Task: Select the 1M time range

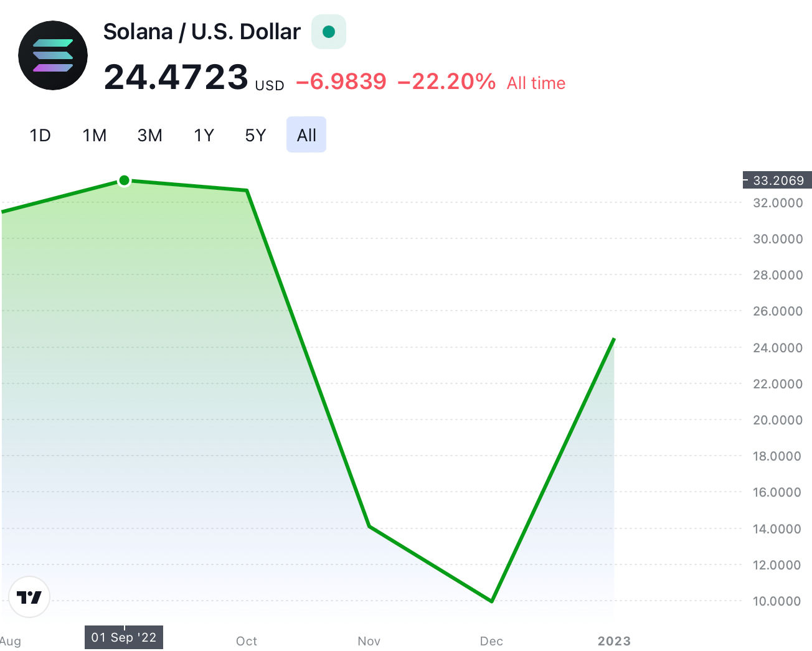Action: tap(95, 135)
